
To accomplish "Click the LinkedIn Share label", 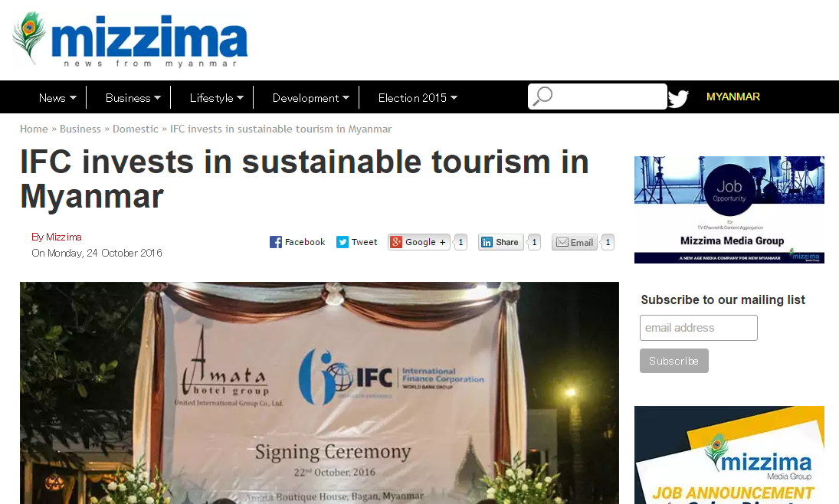I will [x=507, y=242].
